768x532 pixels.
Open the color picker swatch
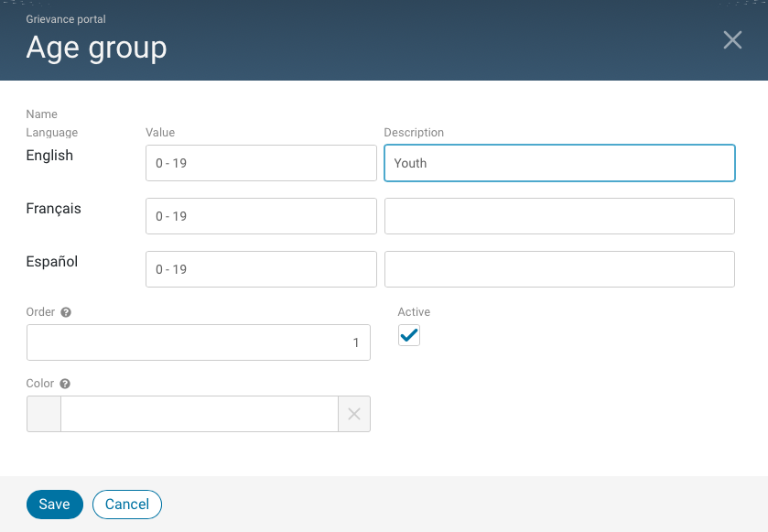(42, 414)
